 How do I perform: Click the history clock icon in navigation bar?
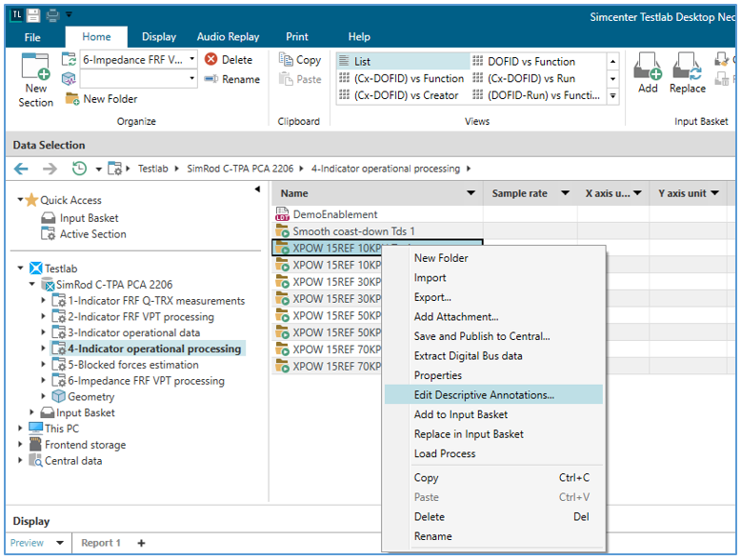(x=80, y=169)
